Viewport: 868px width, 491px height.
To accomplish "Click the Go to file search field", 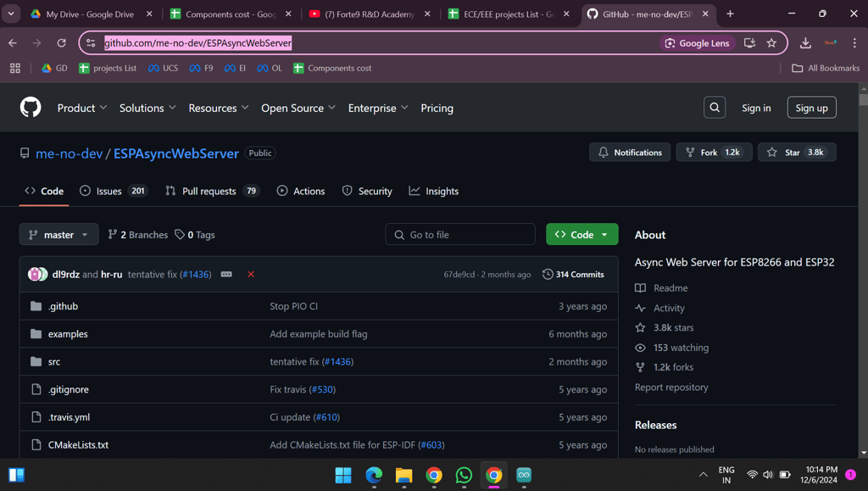I will (x=460, y=234).
